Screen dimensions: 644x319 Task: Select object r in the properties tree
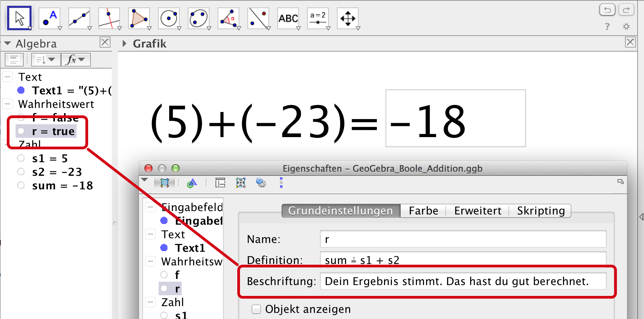pos(177,289)
